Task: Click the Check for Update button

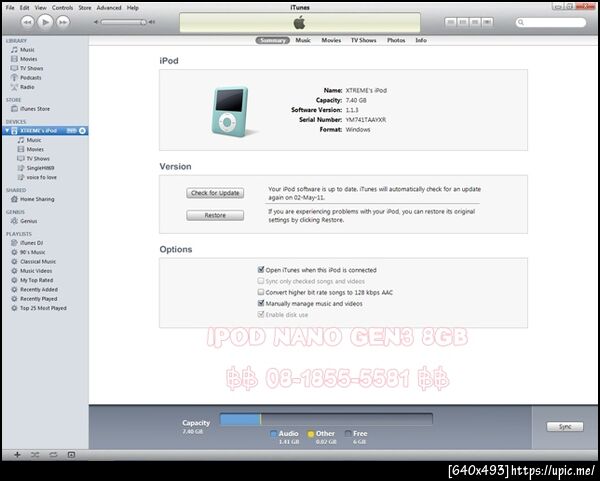Action: point(215,193)
